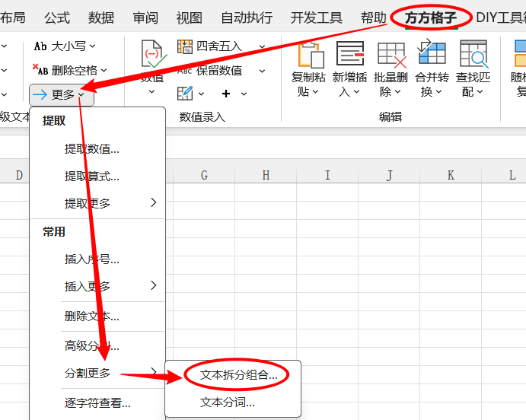The height and width of the screenshot is (420, 526).
Task: Select 文本拆分组合... in the submenu
Action: (x=233, y=375)
